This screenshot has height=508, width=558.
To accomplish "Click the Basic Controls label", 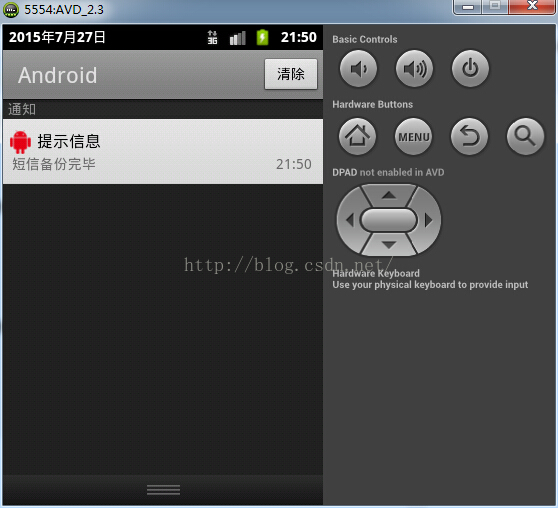I will pos(365,39).
